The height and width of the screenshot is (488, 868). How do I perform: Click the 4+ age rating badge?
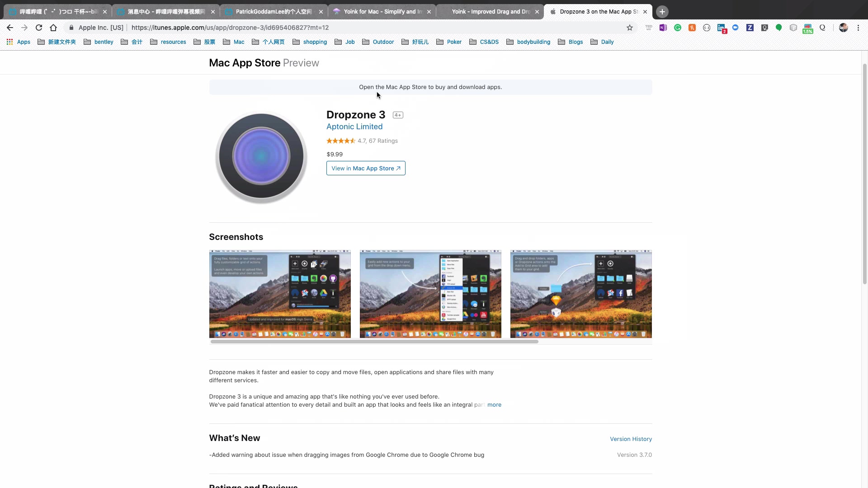pos(398,115)
